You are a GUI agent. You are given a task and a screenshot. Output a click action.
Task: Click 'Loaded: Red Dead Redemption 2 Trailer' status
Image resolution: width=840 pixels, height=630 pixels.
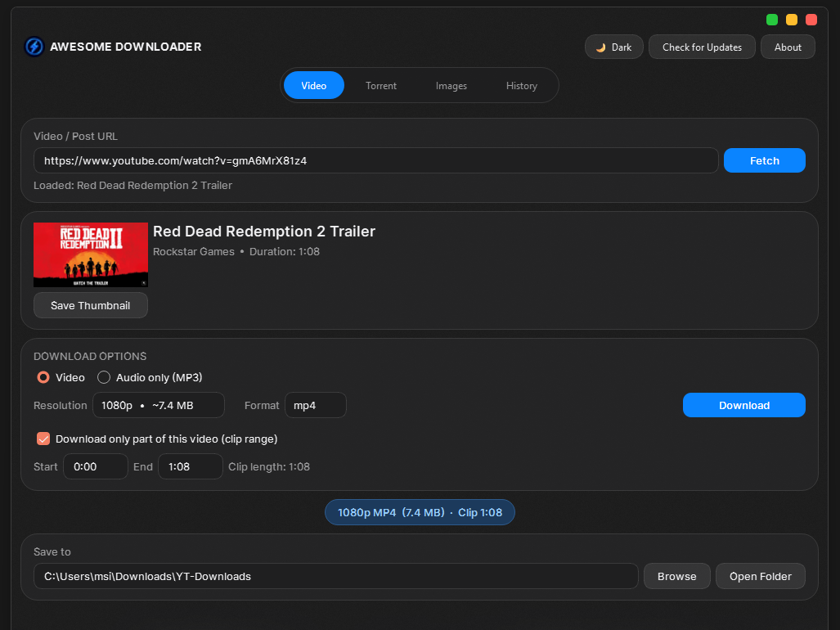click(x=133, y=186)
